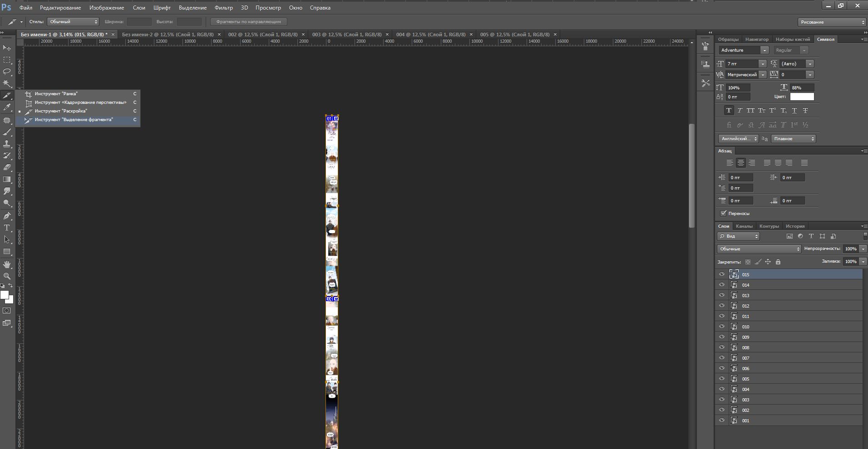
Task: Open the Стиль Обычный dropdown
Action: 73,22
